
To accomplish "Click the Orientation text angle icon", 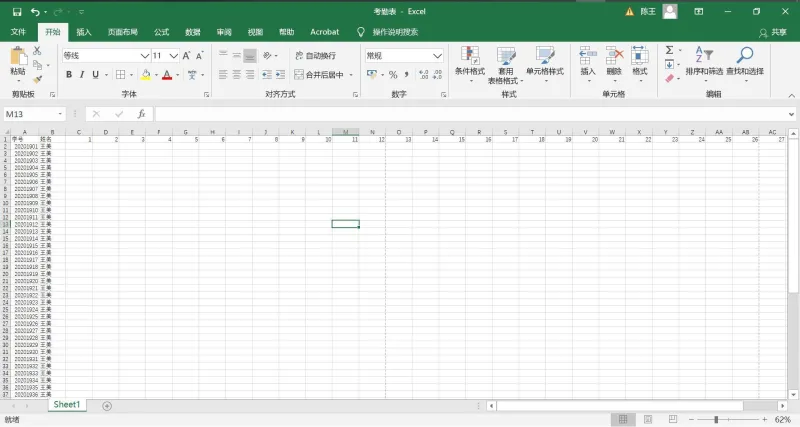I will tap(267, 55).
